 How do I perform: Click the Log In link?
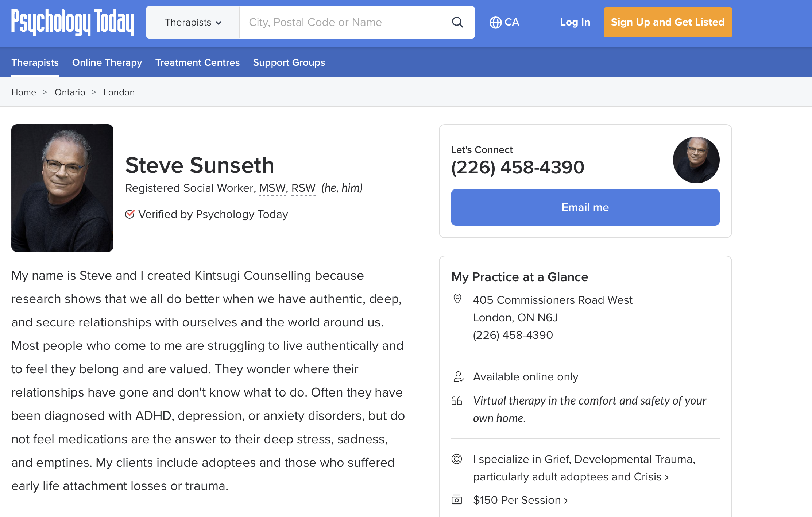point(575,22)
